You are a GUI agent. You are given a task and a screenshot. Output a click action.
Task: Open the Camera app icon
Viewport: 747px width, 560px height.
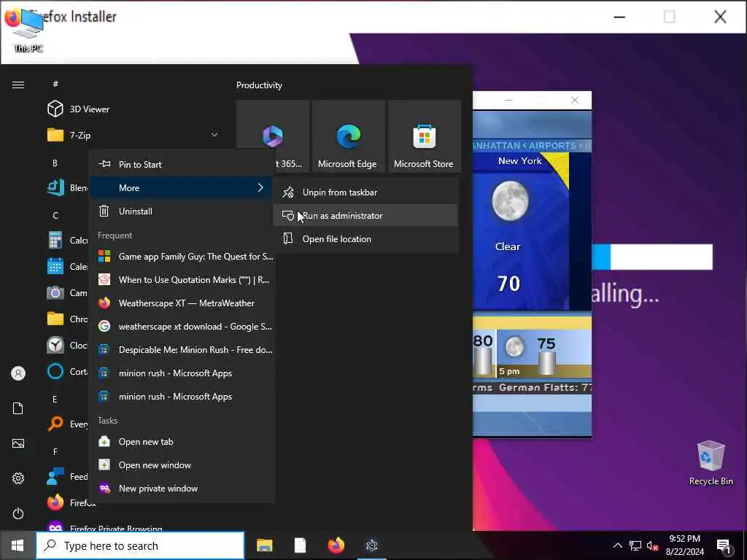pos(55,292)
